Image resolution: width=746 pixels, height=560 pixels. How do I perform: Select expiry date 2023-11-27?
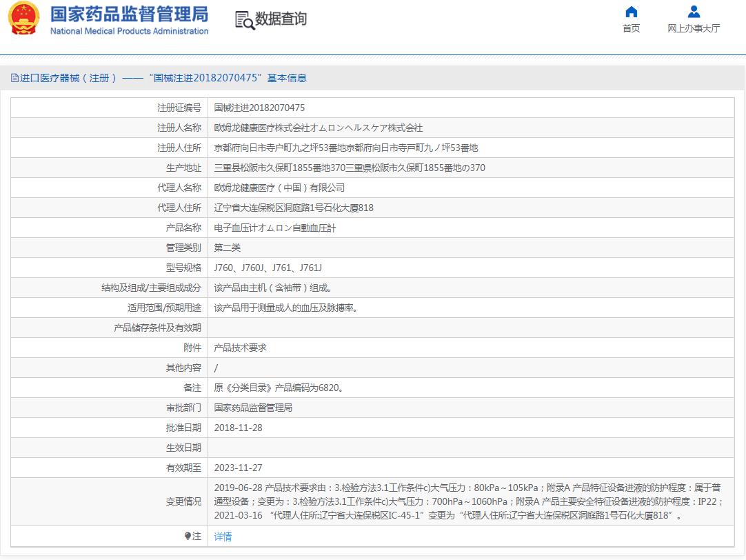239,467
